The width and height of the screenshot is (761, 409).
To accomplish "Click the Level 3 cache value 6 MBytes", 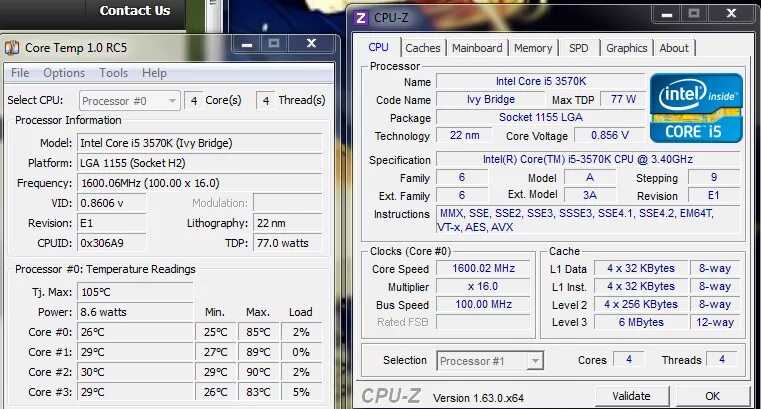I will point(641,322).
